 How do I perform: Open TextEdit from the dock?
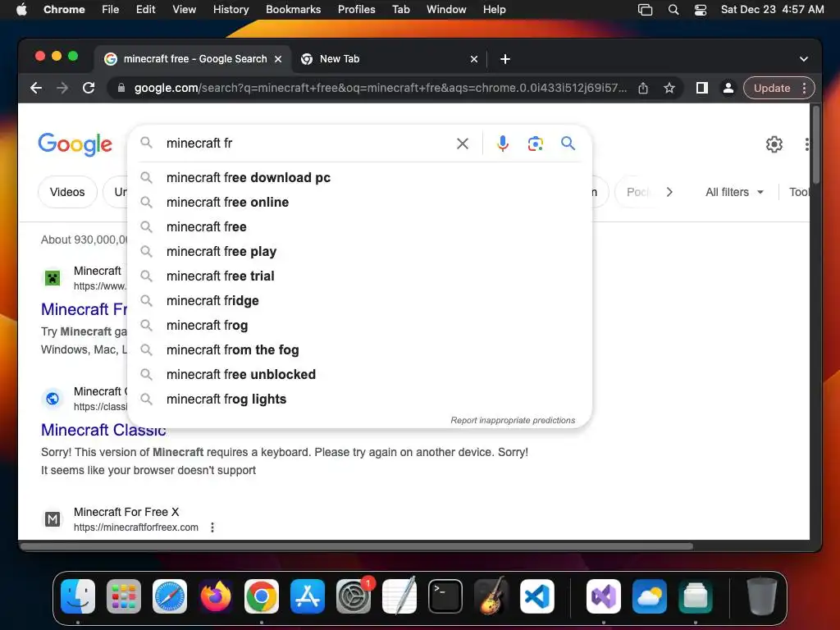399,596
